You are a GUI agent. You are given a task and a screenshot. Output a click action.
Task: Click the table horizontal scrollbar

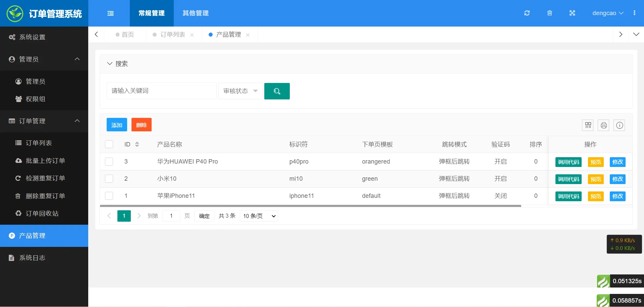pyautogui.click(x=310, y=206)
